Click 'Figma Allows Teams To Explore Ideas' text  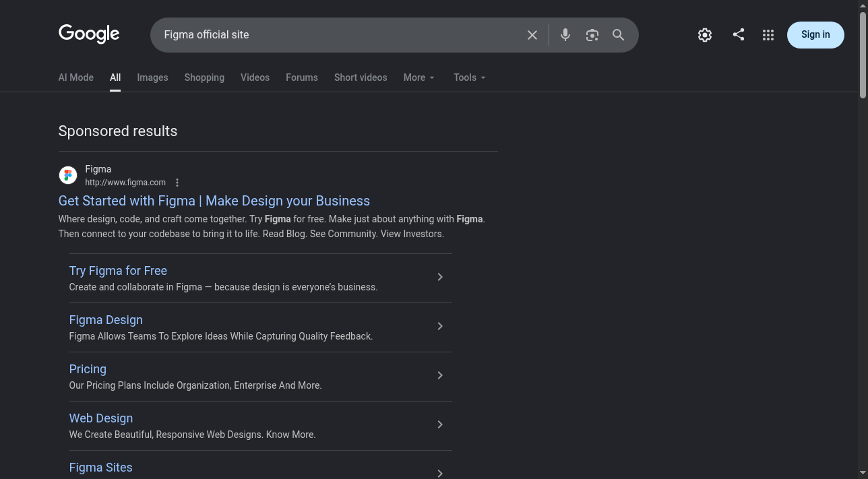[x=221, y=336]
